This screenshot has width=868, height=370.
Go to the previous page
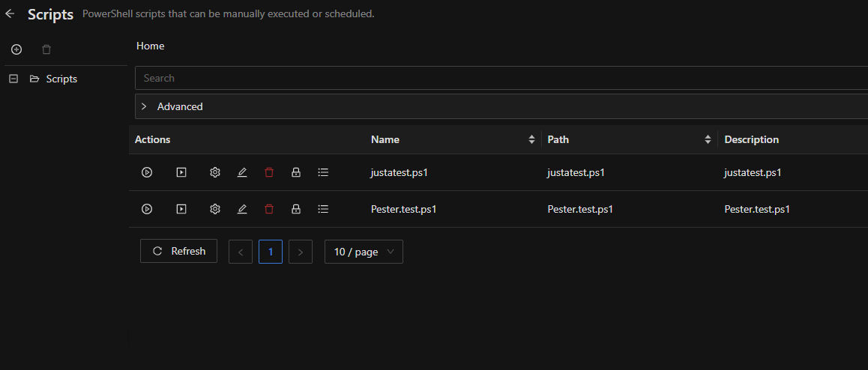point(241,252)
